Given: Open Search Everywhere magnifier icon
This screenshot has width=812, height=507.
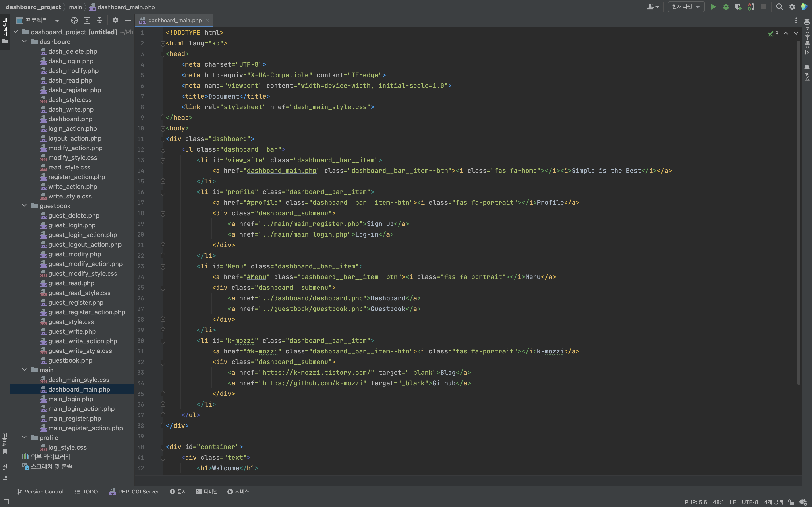Looking at the screenshot, I should point(779,7).
